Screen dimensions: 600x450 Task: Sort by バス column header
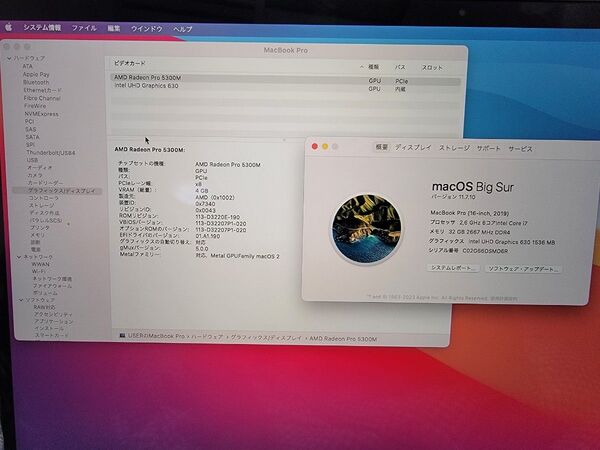[400, 67]
